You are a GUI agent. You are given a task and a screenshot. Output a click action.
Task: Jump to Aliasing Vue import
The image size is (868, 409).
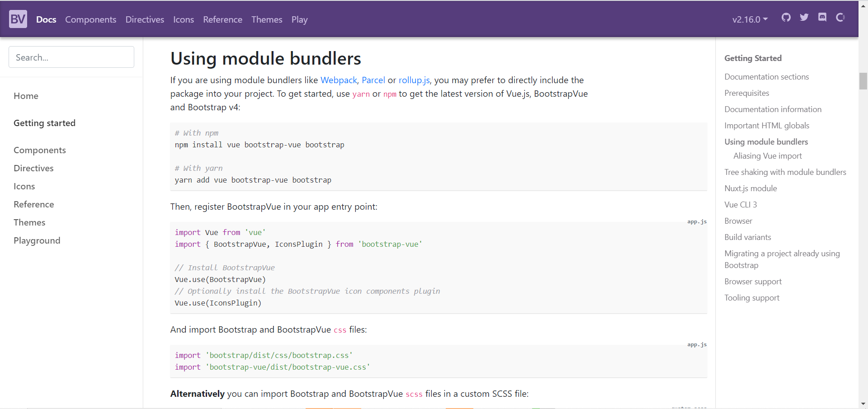[x=768, y=156]
